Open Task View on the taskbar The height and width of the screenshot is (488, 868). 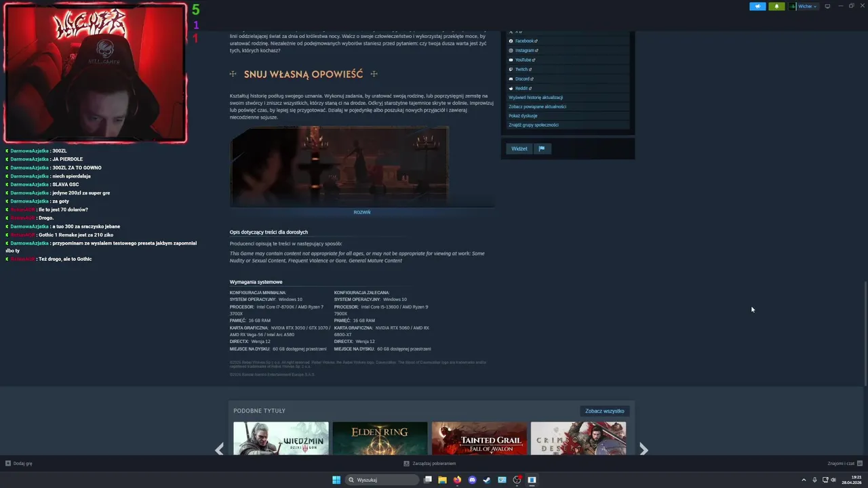pos(428,480)
